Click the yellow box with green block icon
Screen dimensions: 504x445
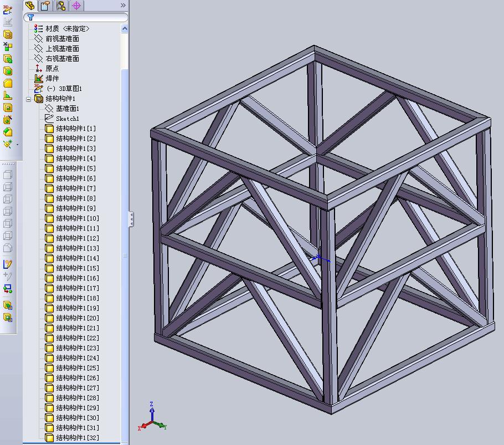[7, 59]
